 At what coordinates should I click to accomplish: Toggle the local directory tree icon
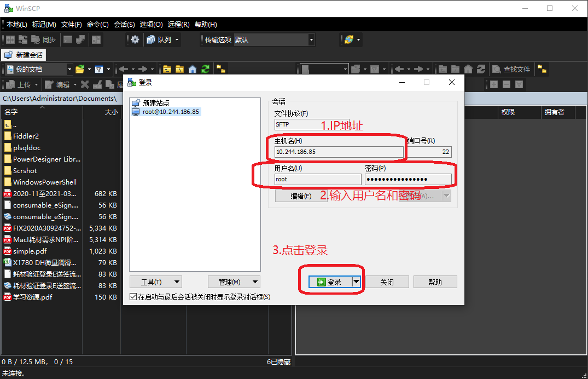(221, 69)
